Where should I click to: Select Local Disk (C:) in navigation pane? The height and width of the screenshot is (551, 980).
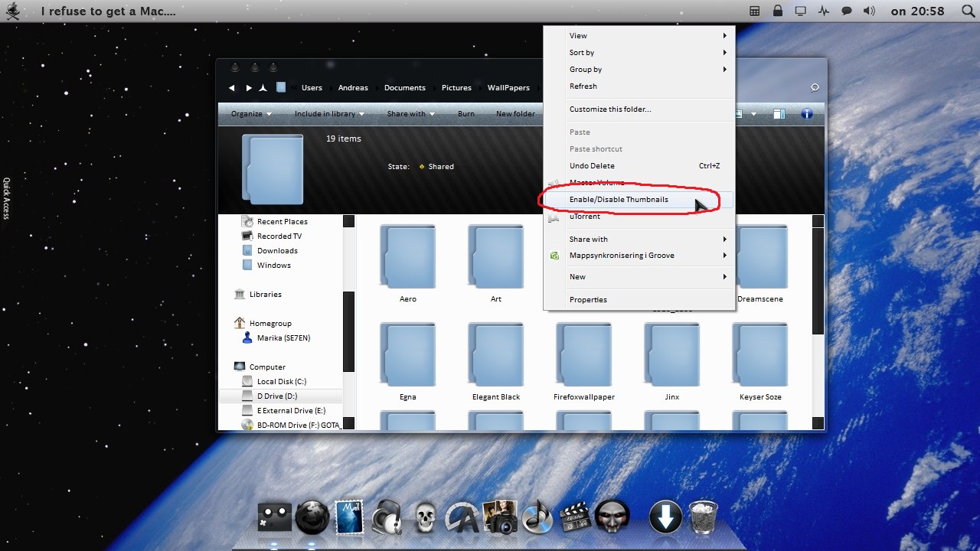(x=281, y=382)
